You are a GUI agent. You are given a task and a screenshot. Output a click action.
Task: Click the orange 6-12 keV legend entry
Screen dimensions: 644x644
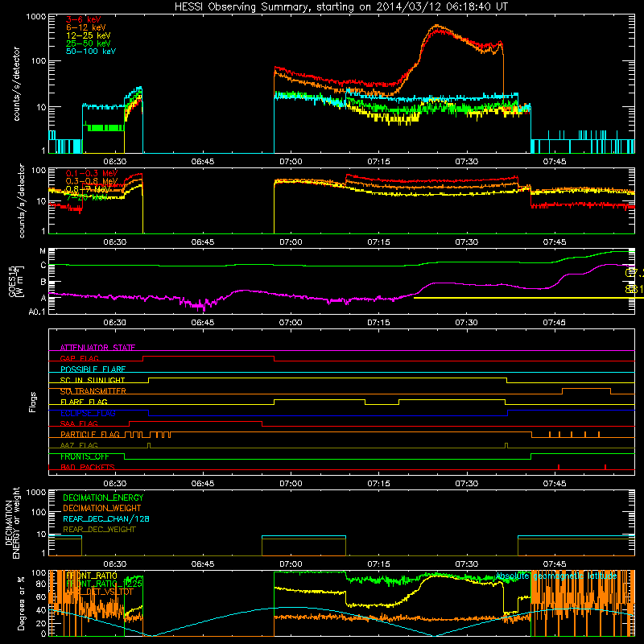click(86, 27)
